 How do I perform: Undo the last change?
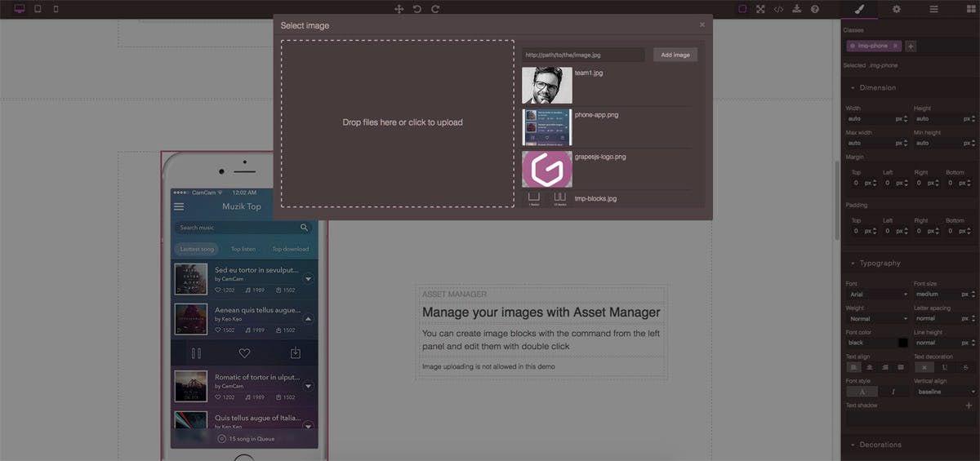pyautogui.click(x=417, y=9)
